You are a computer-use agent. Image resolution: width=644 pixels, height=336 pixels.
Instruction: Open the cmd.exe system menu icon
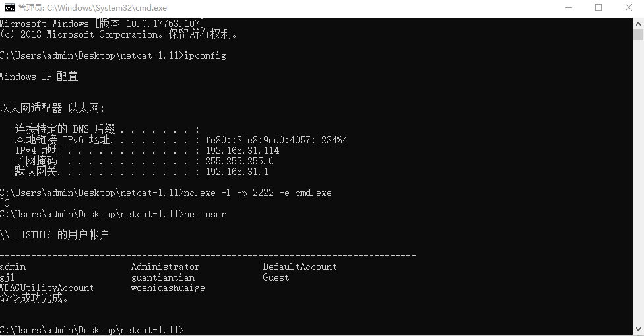[9, 8]
